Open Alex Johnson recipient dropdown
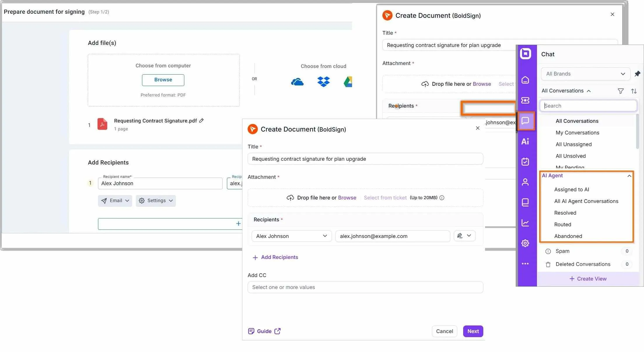Image resolution: width=644 pixels, height=352 pixels. [x=291, y=236]
